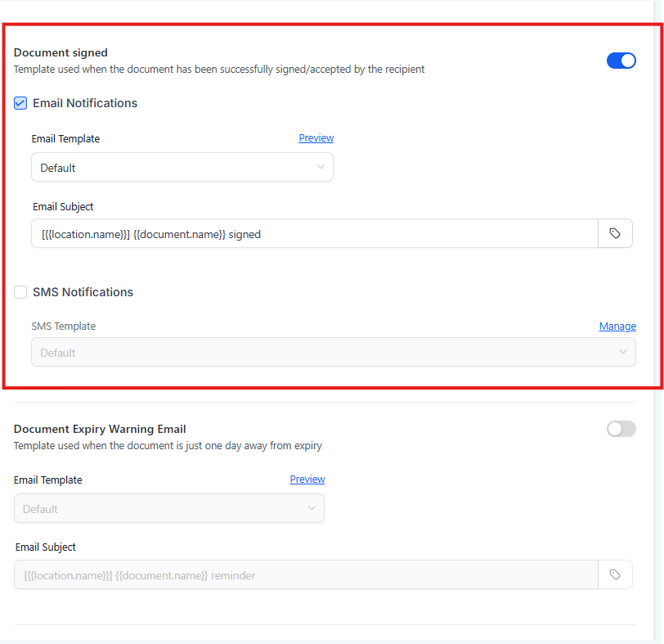664x644 pixels.
Task: Turn off the Document signed toggle
Action: tap(621, 61)
